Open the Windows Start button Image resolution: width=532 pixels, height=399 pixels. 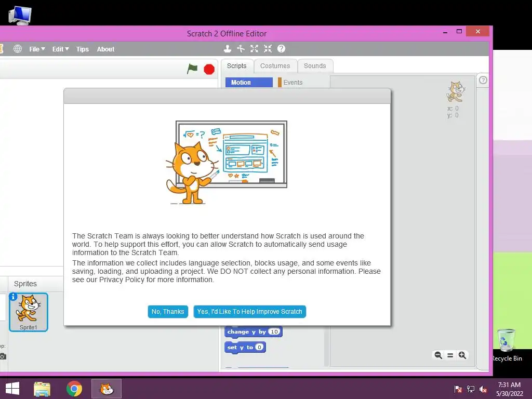point(12,389)
